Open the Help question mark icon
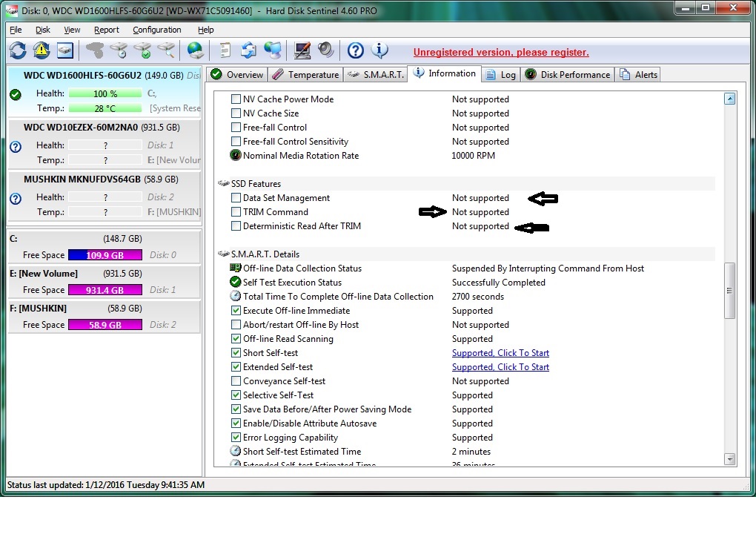The width and height of the screenshot is (756, 534). click(354, 50)
